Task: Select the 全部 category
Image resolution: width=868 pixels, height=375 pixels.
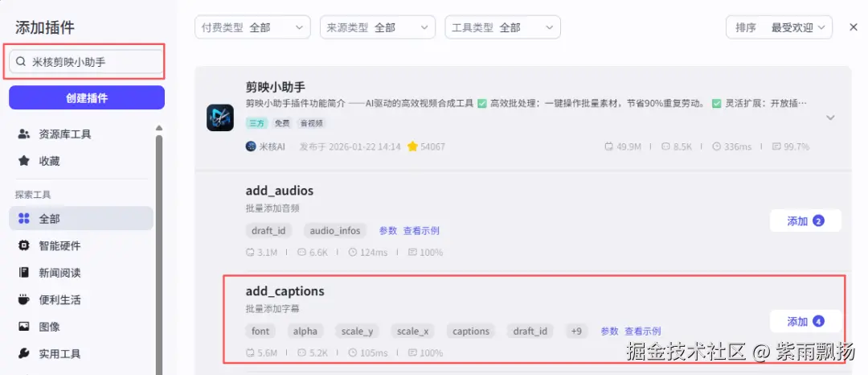Action: pyautogui.click(x=81, y=219)
